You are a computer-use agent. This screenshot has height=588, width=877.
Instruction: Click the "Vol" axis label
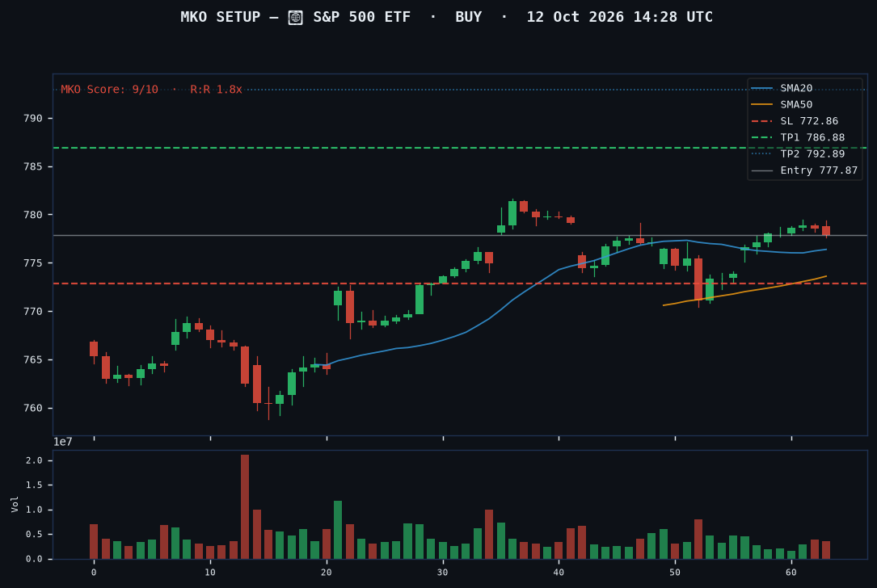15,504
